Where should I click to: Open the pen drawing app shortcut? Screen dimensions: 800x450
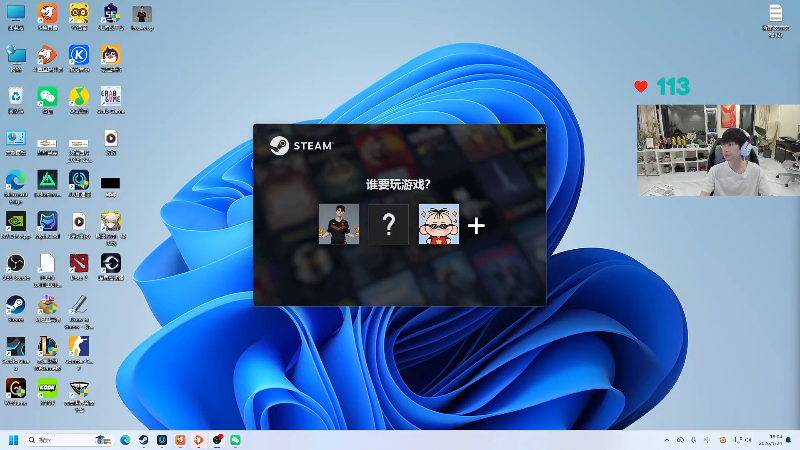click(79, 311)
